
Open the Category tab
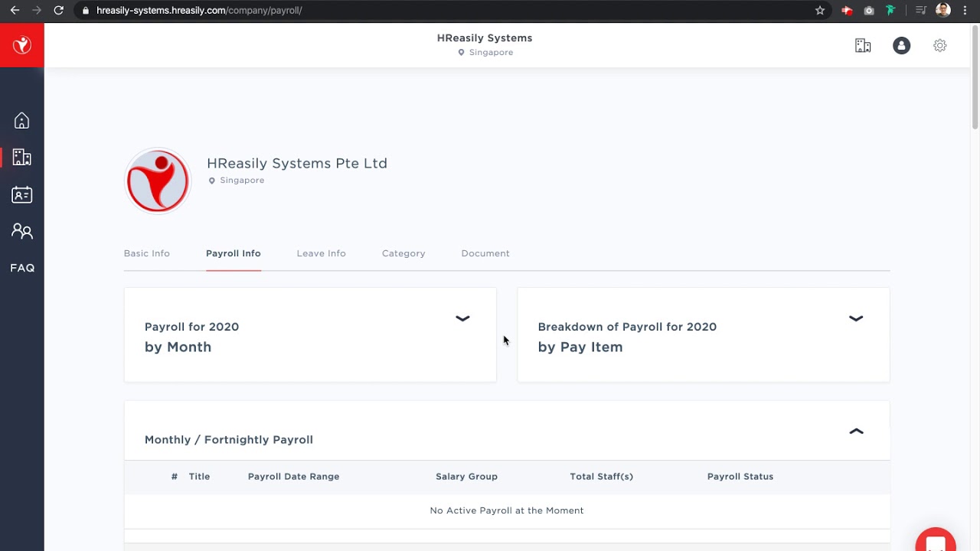pyautogui.click(x=403, y=253)
